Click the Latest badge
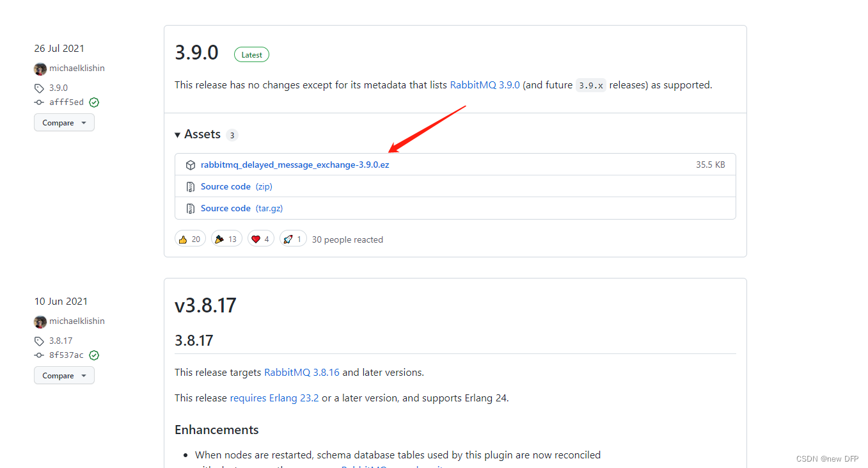 coord(251,55)
